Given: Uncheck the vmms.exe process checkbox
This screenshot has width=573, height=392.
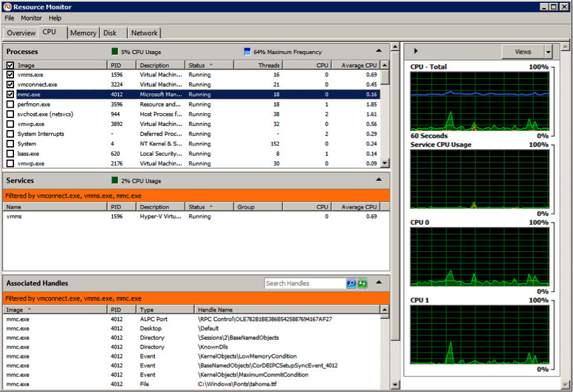Looking at the screenshot, I should click(x=10, y=75).
